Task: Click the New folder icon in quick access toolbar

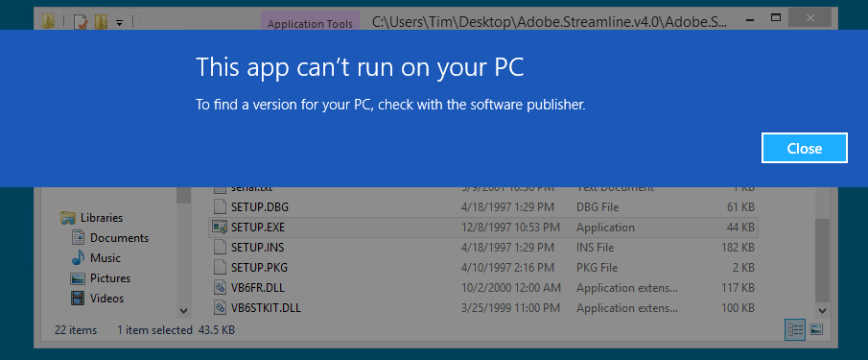Action: pyautogui.click(x=102, y=21)
